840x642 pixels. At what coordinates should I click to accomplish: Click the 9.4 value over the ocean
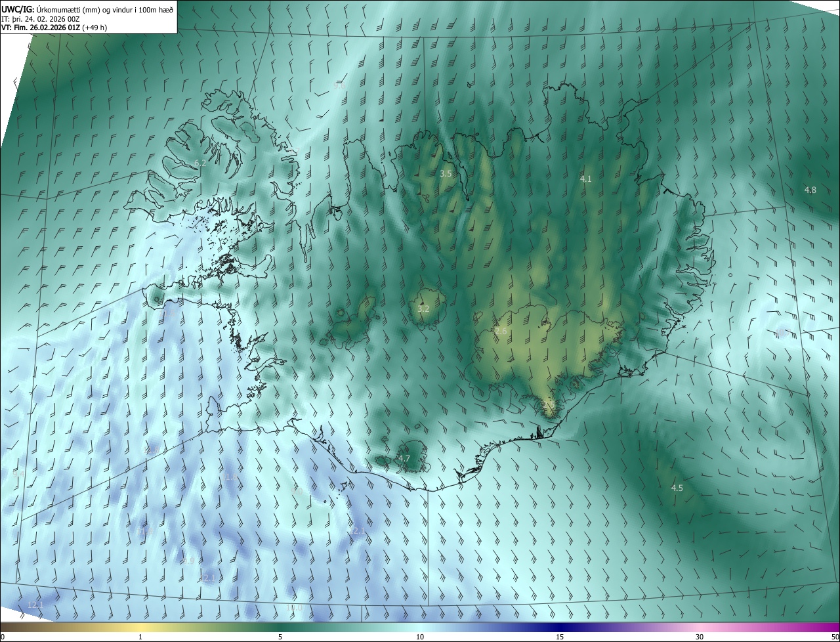pos(18,473)
